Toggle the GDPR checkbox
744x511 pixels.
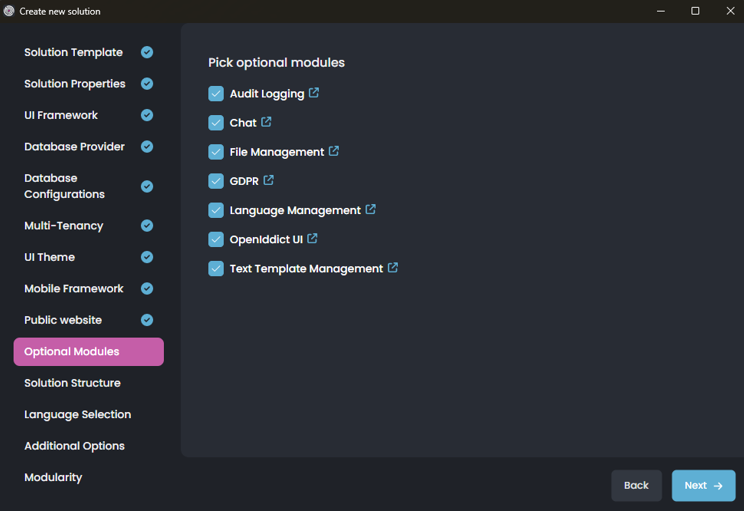[x=216, y=181]
